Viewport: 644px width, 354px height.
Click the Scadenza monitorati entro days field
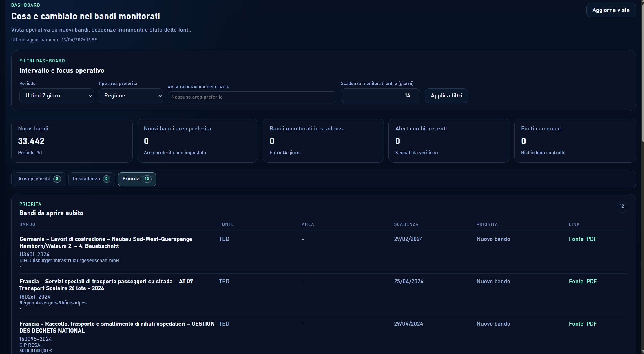(380, 96)
